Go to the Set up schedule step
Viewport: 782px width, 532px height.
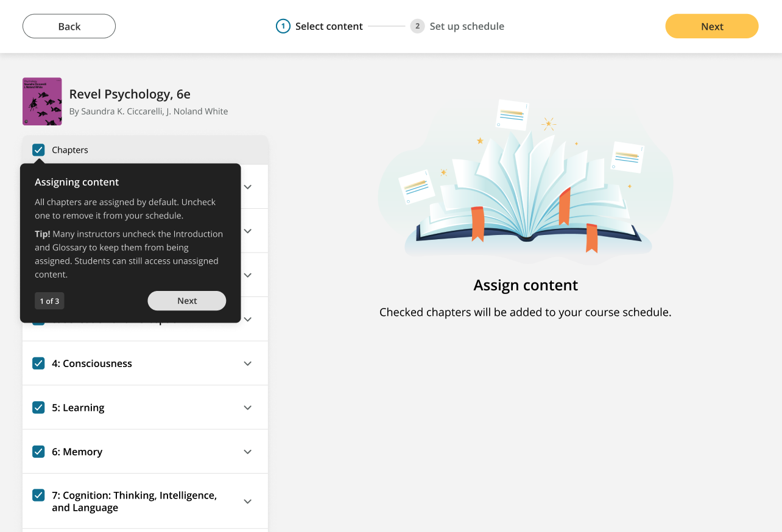coord(467,26)
